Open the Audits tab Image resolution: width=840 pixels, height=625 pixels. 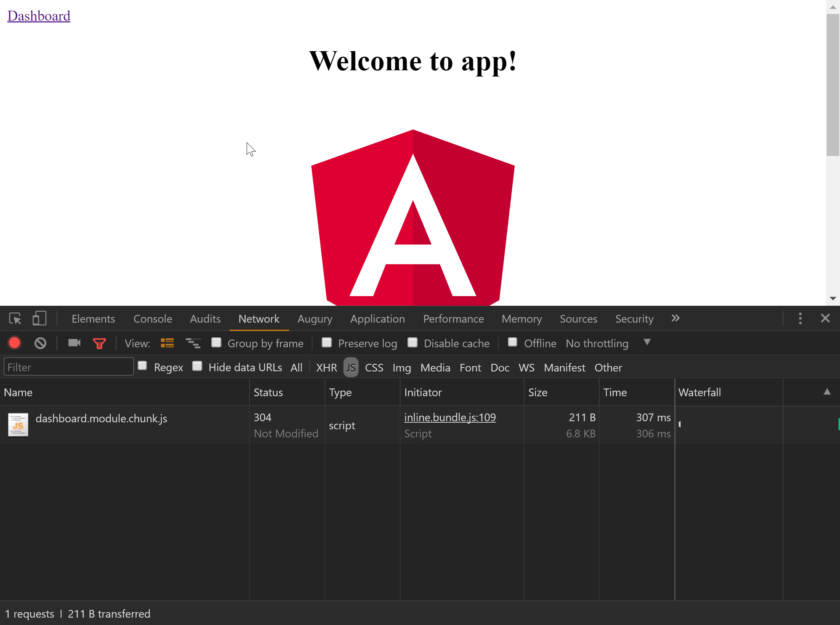[x=205, y=319]
